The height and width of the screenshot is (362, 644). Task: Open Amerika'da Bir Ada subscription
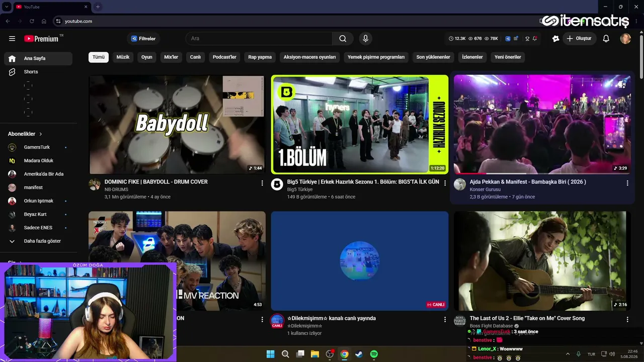(x=38, y=174)
